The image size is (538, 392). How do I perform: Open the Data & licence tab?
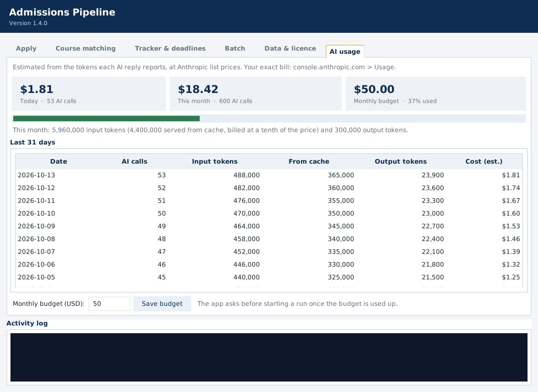(290, 48)
